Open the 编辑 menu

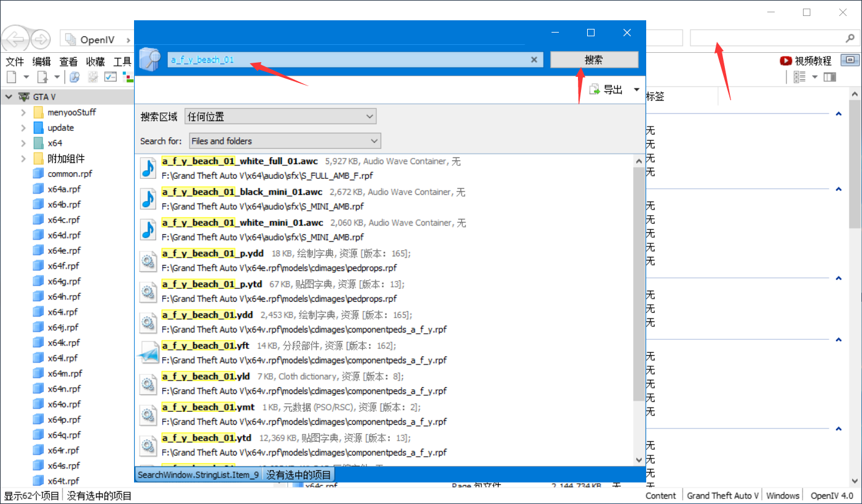pyautogui.click(x=42, y=61)
